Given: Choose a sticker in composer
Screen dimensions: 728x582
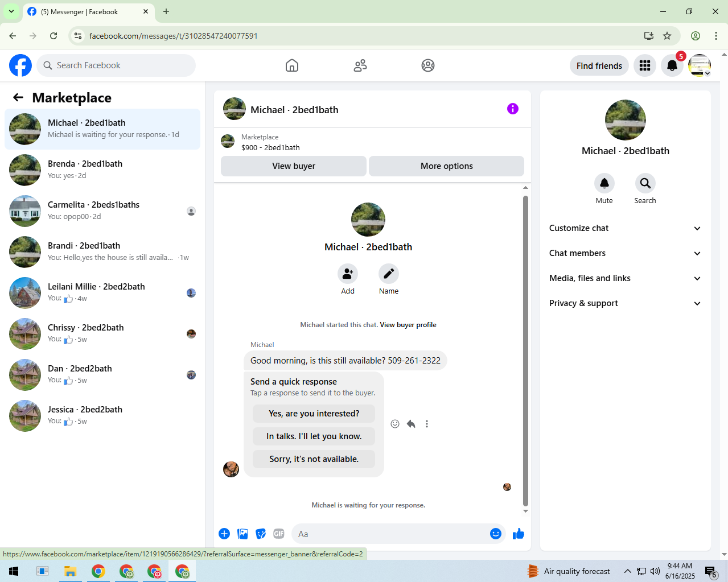Looking at the screenshot, I should click(x=261, y=534).
